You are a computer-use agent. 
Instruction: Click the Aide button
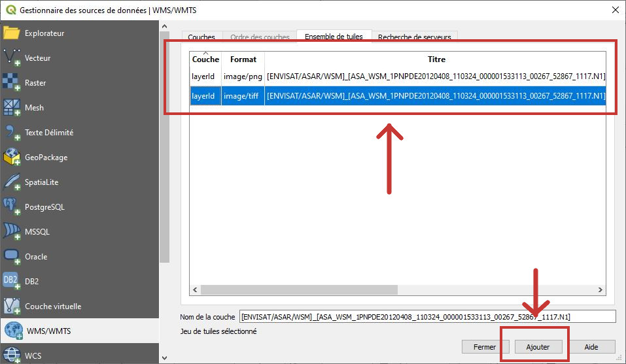click(591, 347)
